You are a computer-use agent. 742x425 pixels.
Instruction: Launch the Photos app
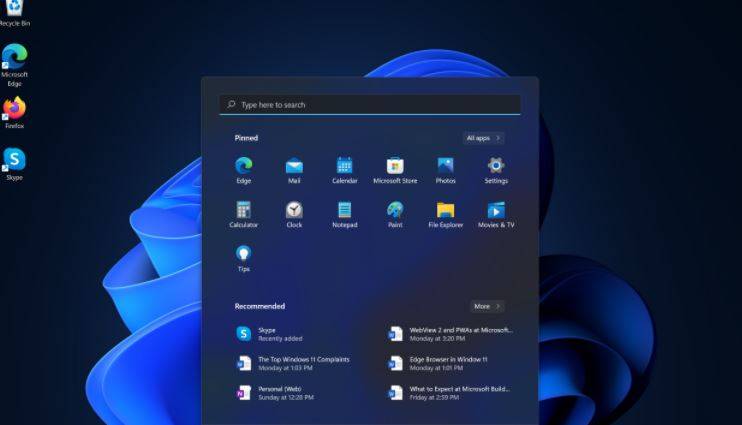(x=445, y=170)
